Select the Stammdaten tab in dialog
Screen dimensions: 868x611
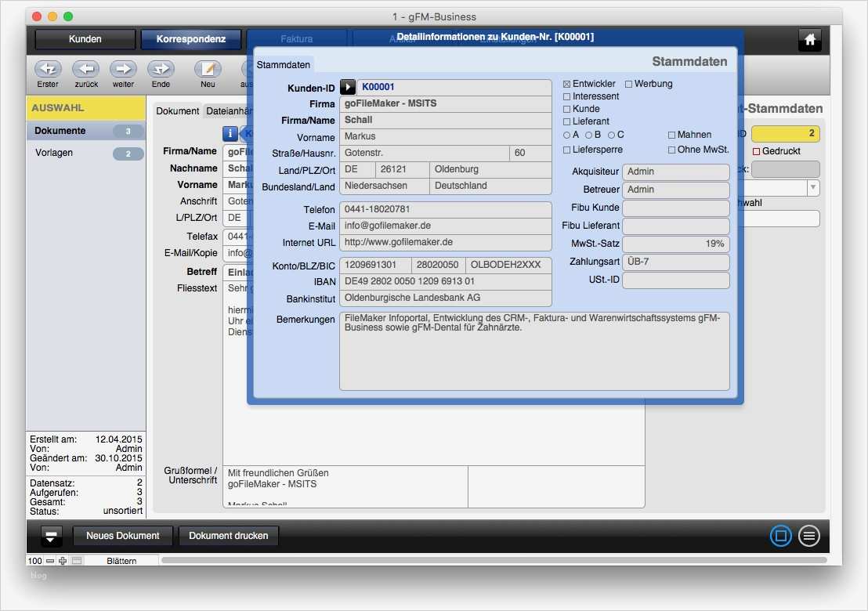(284, 65)
